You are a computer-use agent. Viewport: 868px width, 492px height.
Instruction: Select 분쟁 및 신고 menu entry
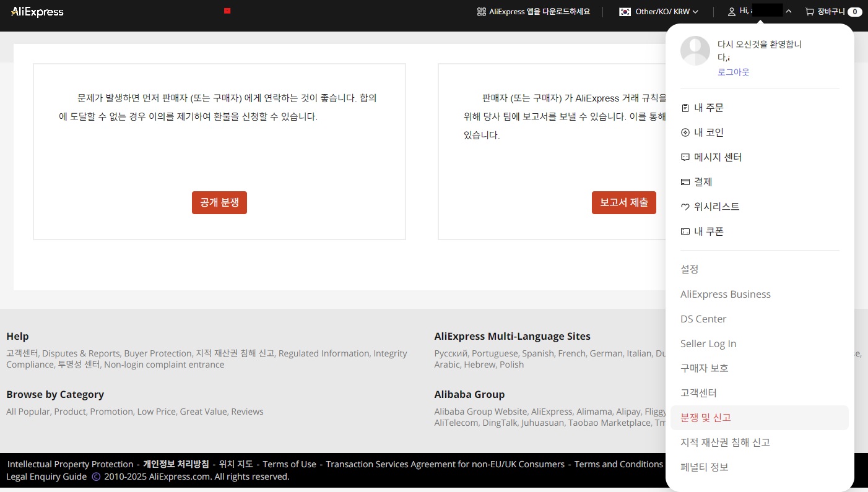760,418
